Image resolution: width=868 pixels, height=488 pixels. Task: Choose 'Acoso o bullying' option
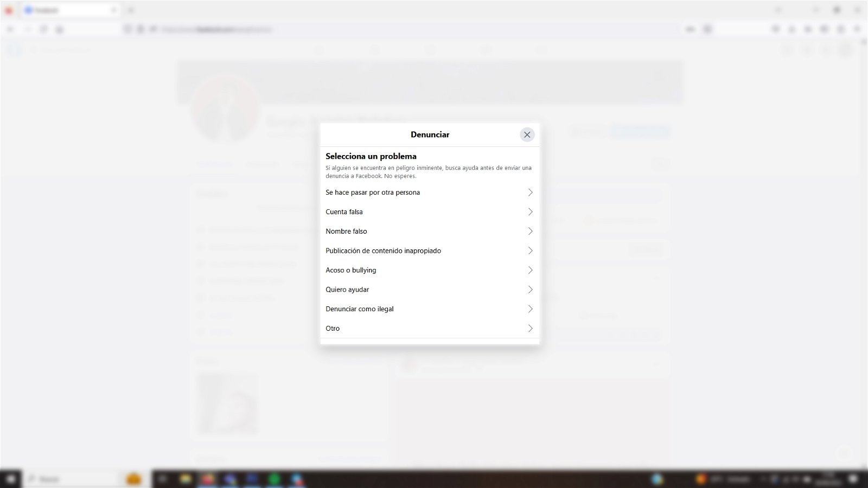pyautogui.click(x=430, y=270)
